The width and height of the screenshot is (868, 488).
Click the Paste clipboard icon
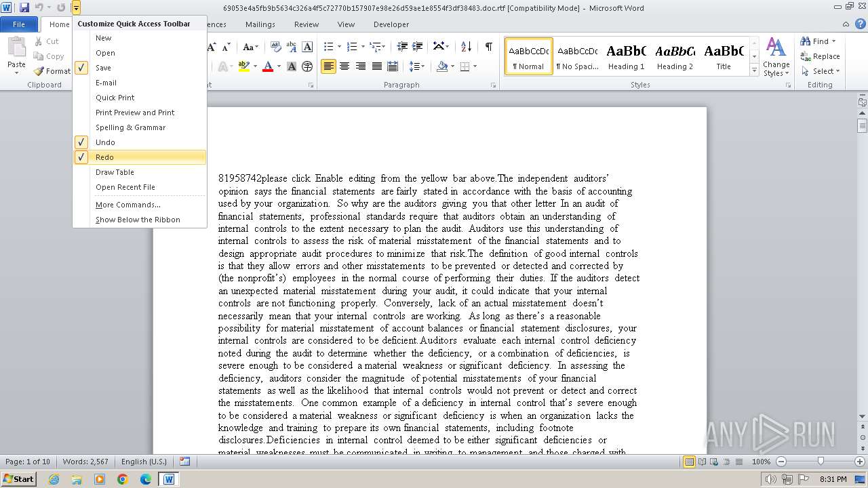(x=16, y=47)
